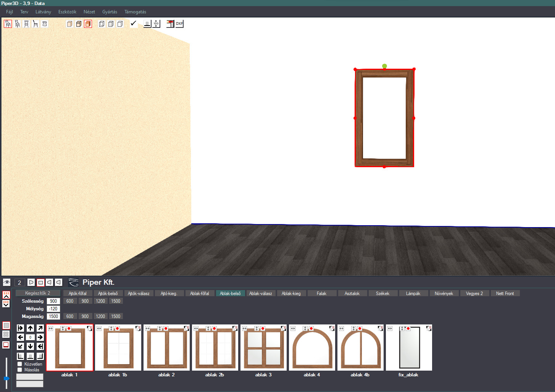Image resolution: width=555 pixels, height=392 pixels.
Task: Click the move-left arrow button
Action: [21, 337]
